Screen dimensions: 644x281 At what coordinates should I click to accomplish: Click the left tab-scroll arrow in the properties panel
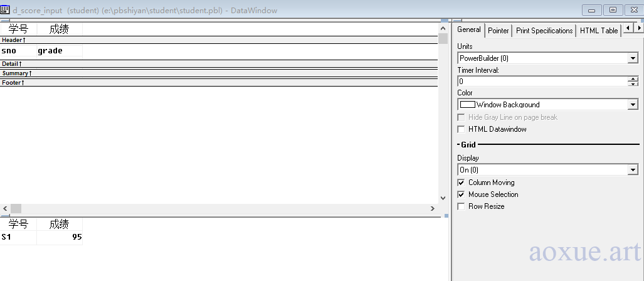tap(628, 28)
